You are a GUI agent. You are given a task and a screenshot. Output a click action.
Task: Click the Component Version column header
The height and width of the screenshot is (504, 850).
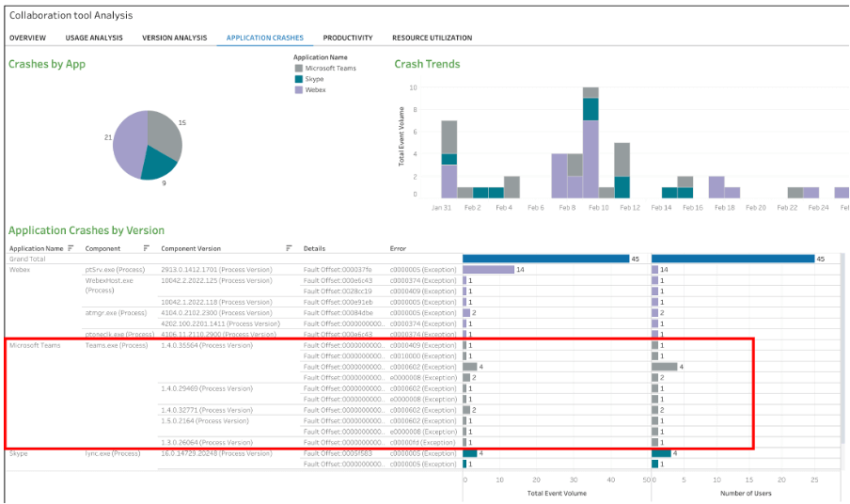coord(191,248)
